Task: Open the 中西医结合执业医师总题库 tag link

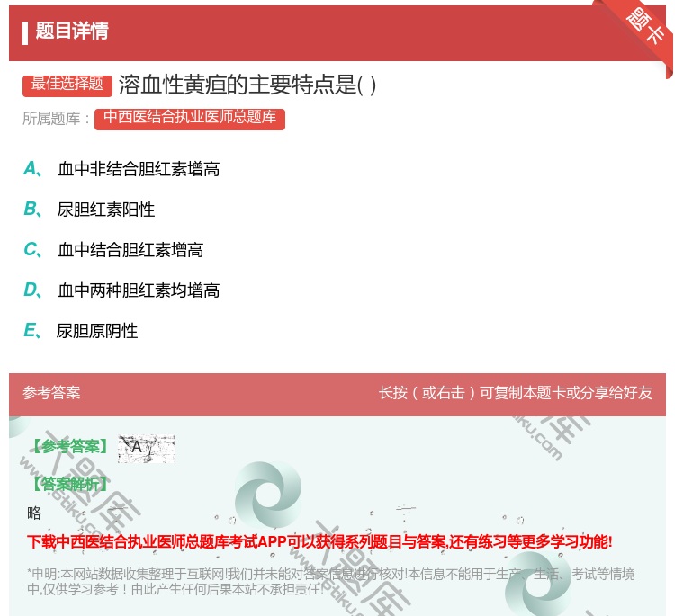Action: [x=190, y=118]
